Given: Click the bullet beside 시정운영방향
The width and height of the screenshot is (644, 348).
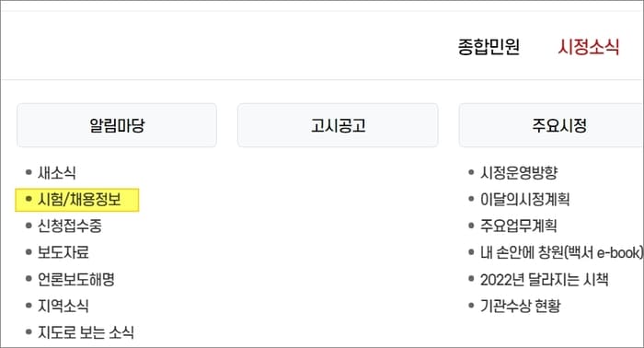Looking at the screenshot, I should point(471,172).
